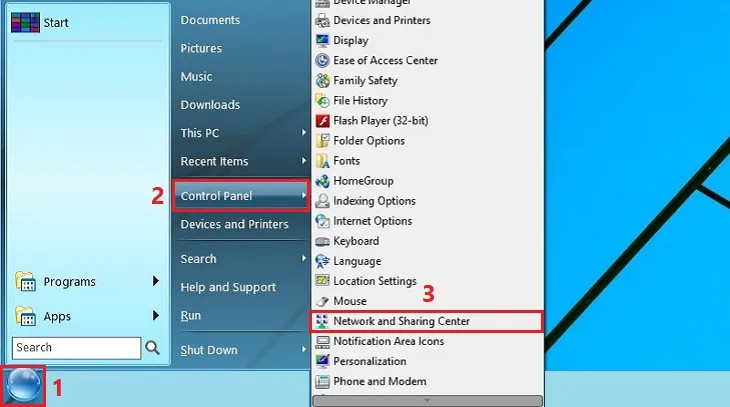Click the Display icon
Viewport: 730px width, 407px height.
pos(322,41)
